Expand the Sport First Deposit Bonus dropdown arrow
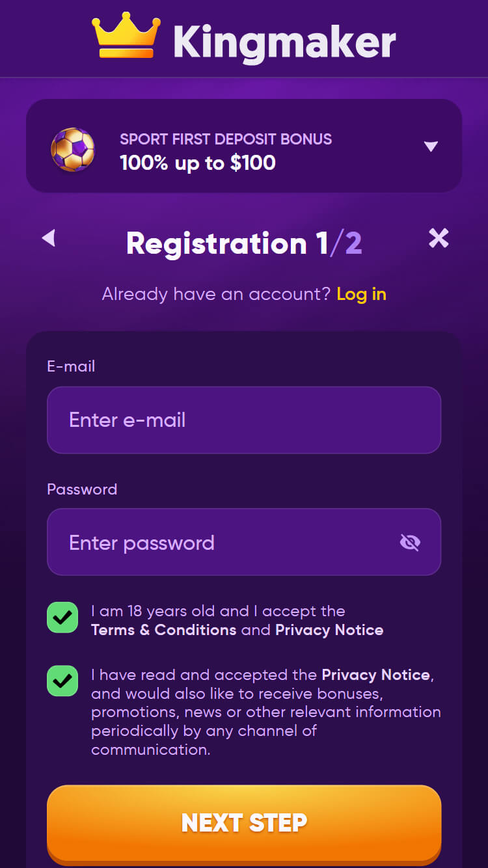The image size is (488, 868). 431,146
